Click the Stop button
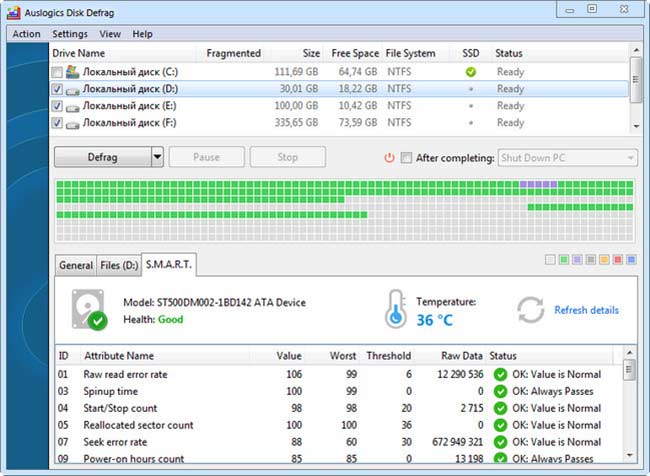This screenshot has width=650, height=476. point(287,157)
